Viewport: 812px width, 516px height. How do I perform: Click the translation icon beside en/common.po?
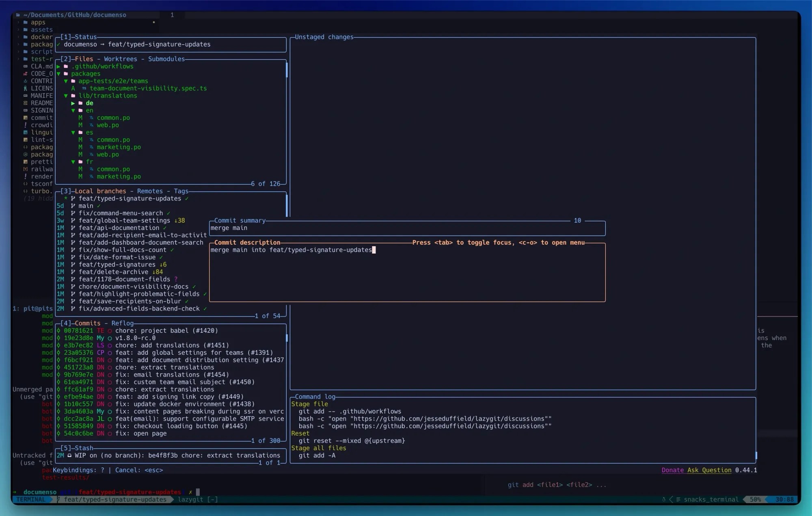[91, 118]
